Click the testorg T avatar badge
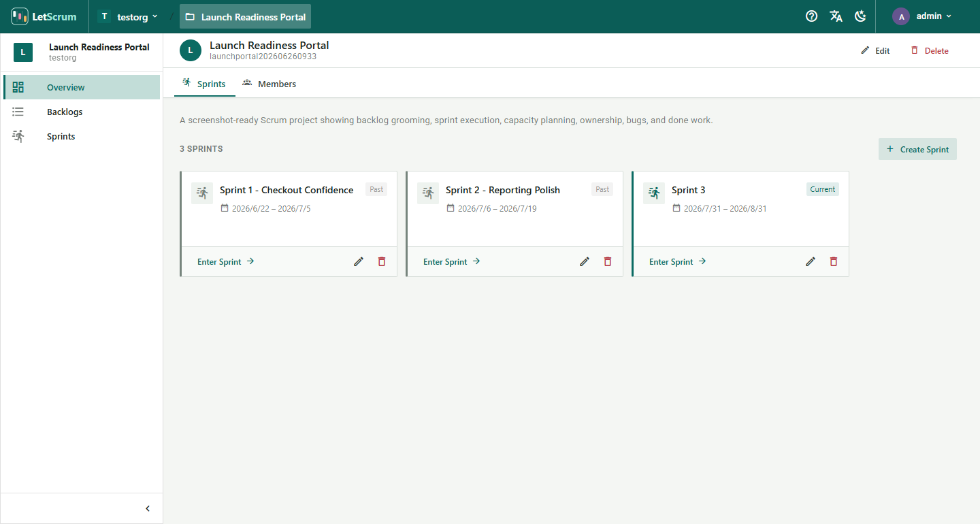 pyautogui.click(x=104, y=16)
